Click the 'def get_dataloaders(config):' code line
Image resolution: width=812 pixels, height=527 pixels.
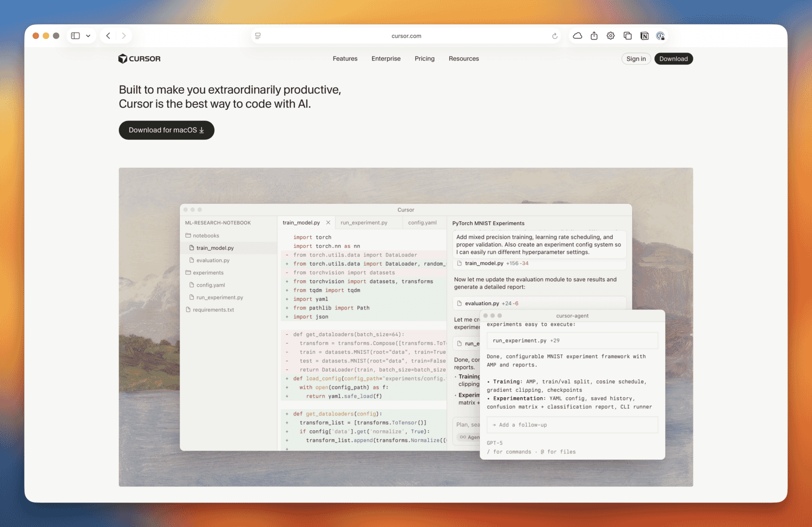pos(337,413)
